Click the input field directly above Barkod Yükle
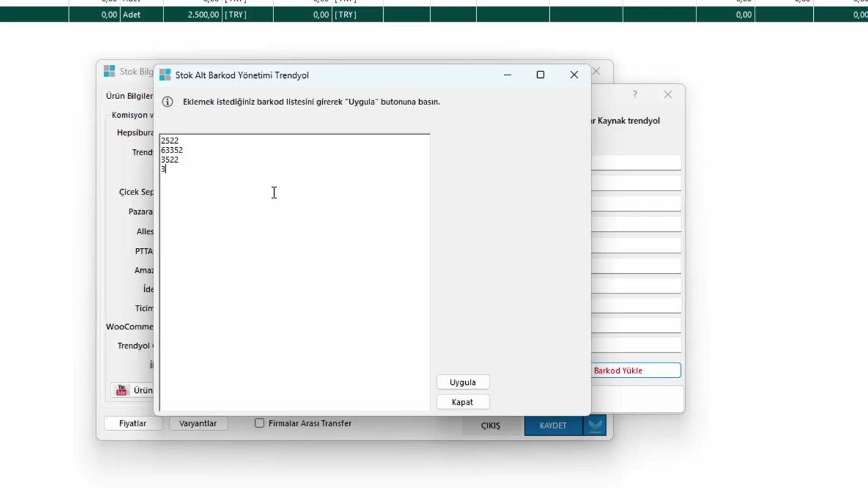868x488 pixels. (636, 346)
